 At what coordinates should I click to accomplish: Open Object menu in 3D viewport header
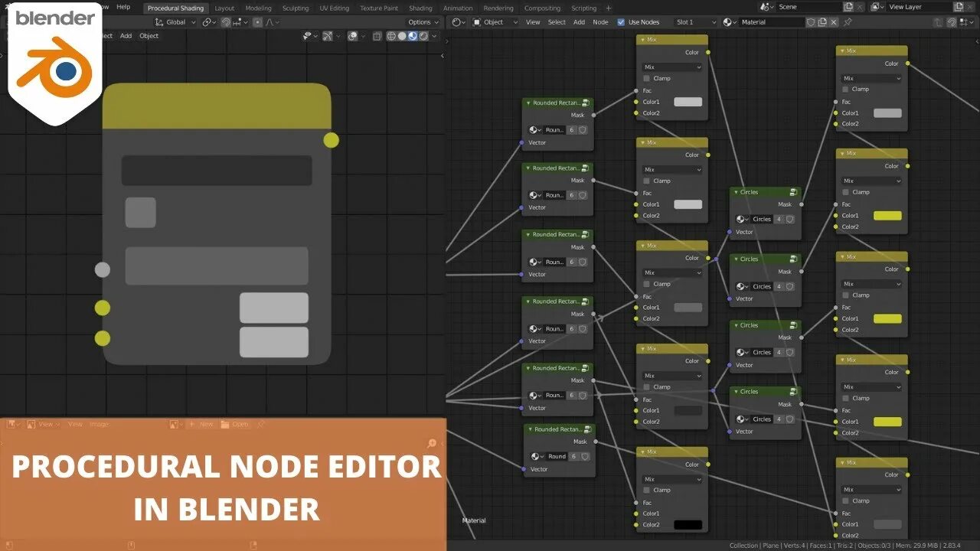149,36
